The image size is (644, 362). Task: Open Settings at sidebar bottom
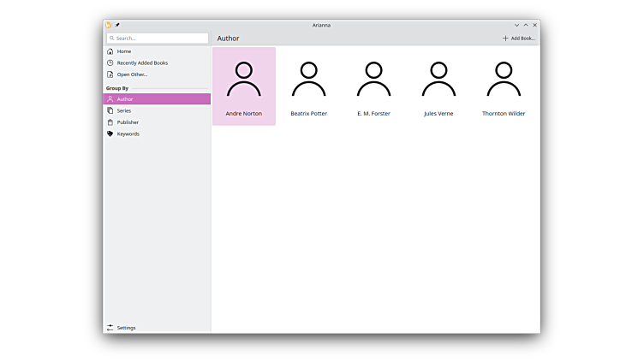[126, 328]
